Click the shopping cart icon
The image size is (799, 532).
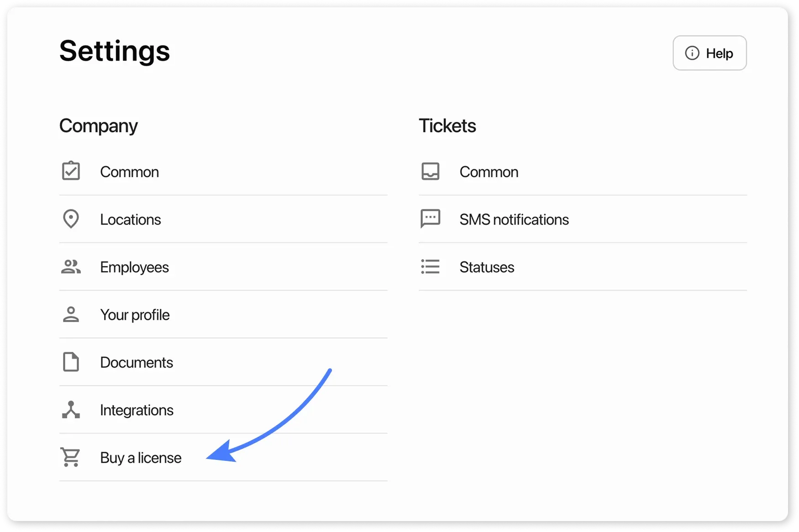click(x=70, y=457)
